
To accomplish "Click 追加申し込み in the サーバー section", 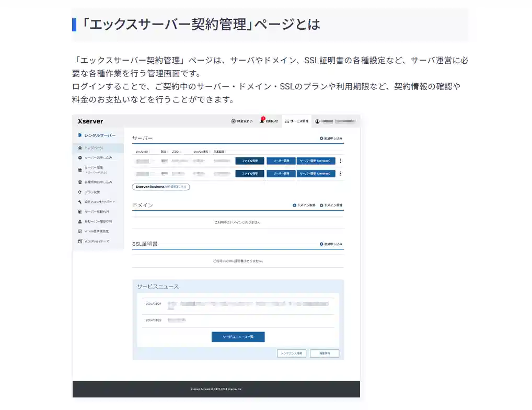I will (x=331, y=139).
